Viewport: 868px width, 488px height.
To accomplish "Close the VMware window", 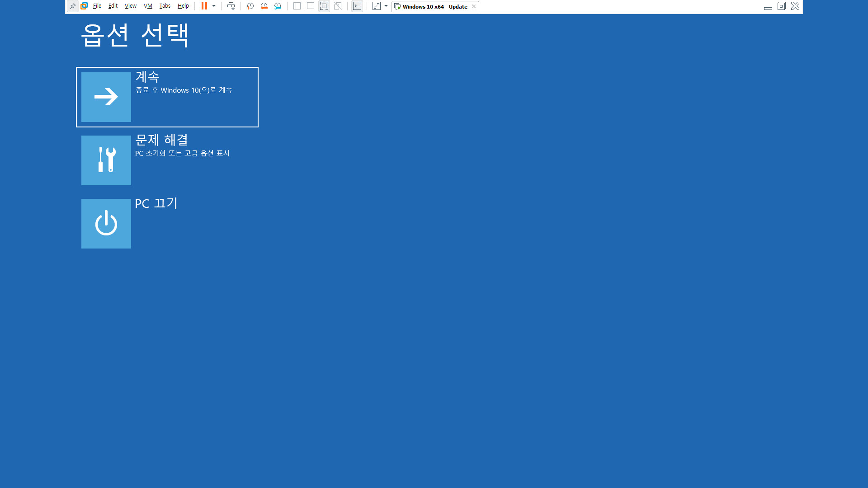I will point(795,6).
